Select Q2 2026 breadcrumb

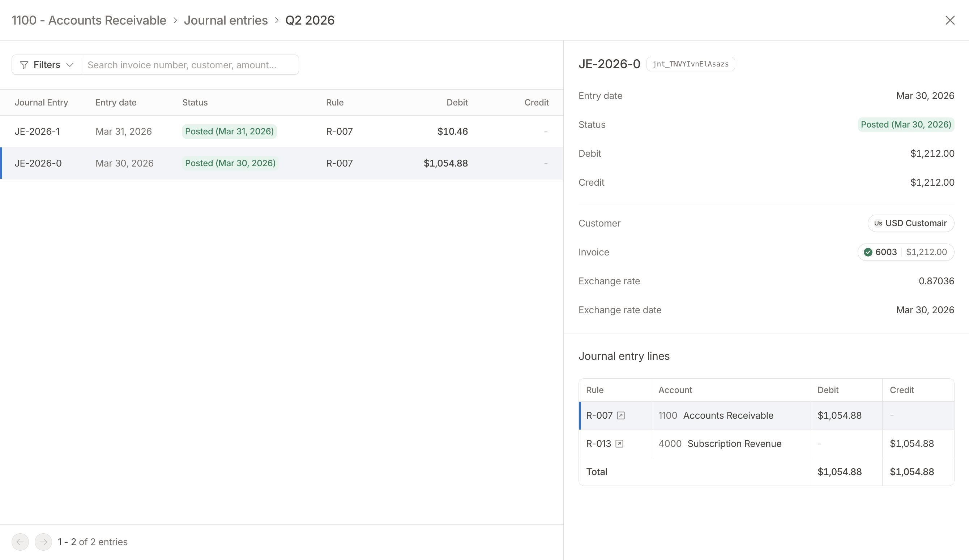point(310,20)
